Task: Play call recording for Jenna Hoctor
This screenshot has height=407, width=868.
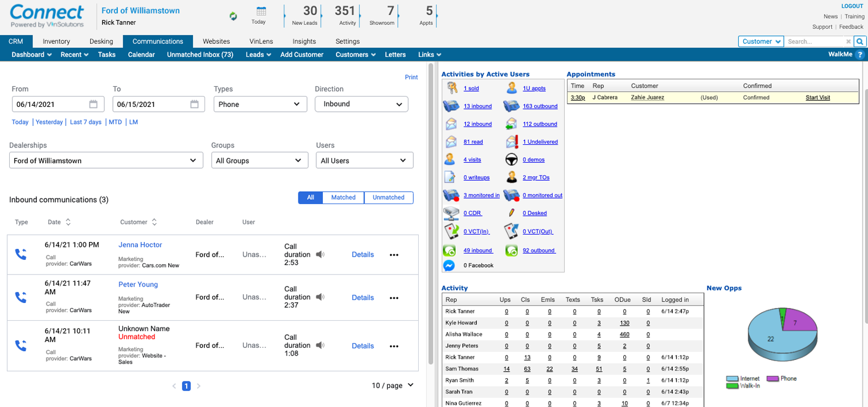Action: tap(320, 254)
